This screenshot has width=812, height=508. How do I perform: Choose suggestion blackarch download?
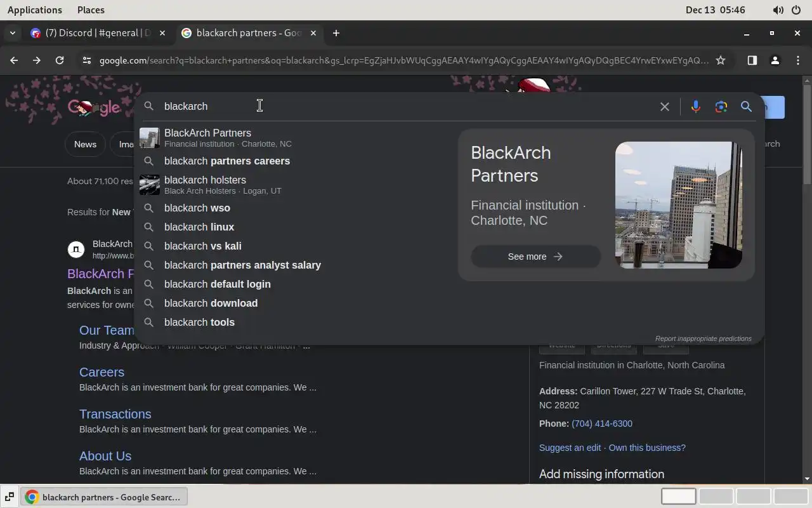[x=295, y=303]
